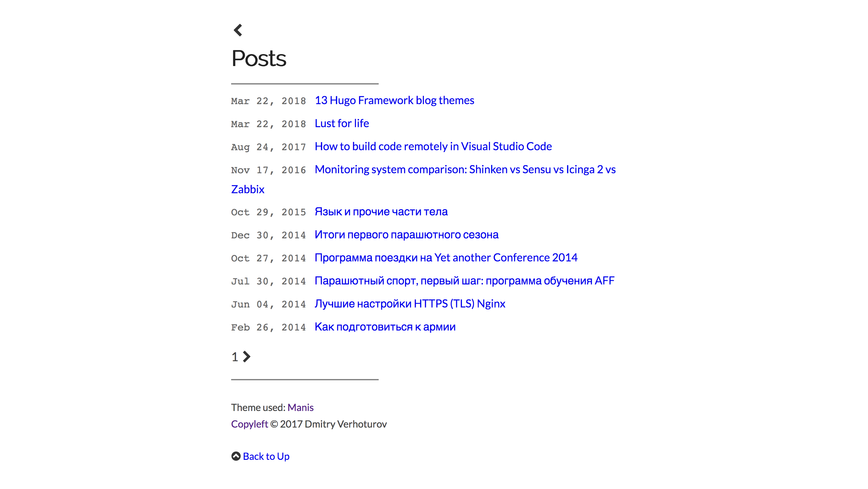Select current page number 1 in pagination
The height and width of the screenshot is (489, 868).
[235, 357]
